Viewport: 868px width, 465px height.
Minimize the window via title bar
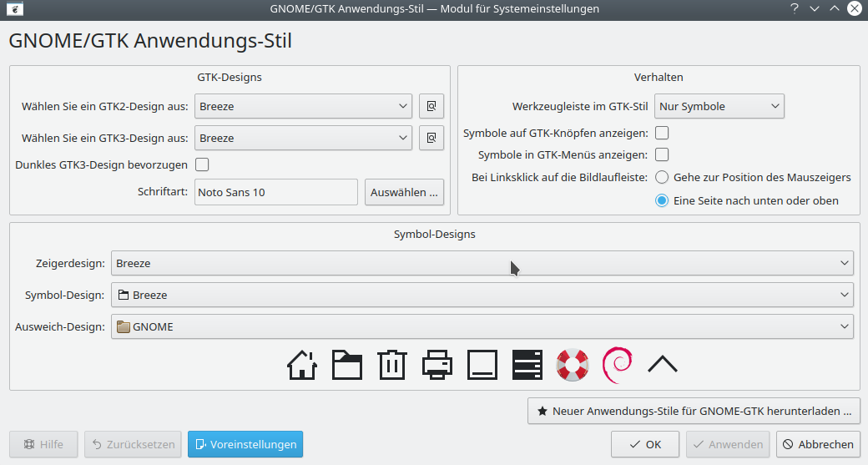click(x=815, y=8)
